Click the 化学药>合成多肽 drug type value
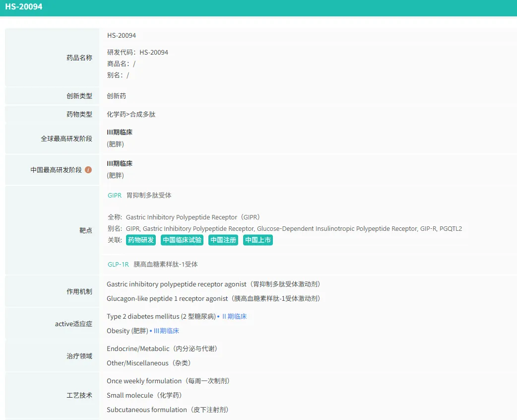This screenshot has width=517, height=420. coord(131,115)
